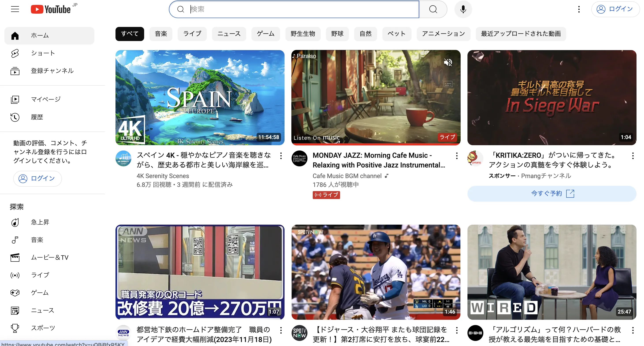Open ライブ in the sidebar explore section
This screenshot has height=346, width=644.
click(49, 275)
